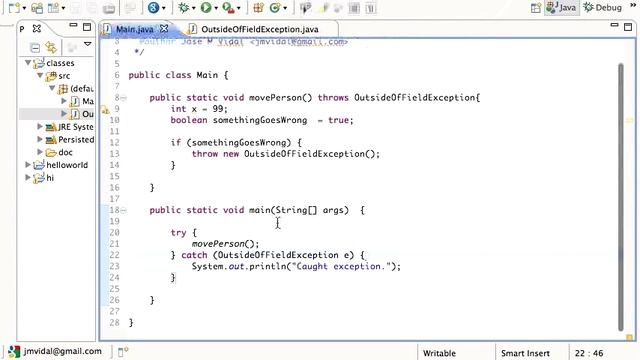The width and height of the screenshot is (640, 360).
Task: Click the 22 : 46 cursor position field
Action: pyautogui.click(x=589, y=353)
